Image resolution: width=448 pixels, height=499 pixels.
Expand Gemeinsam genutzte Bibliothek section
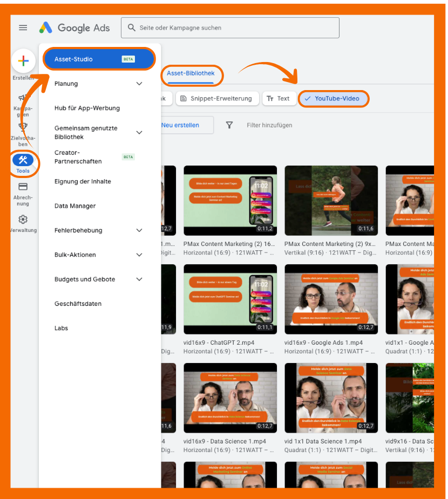(x=139, y=133)
